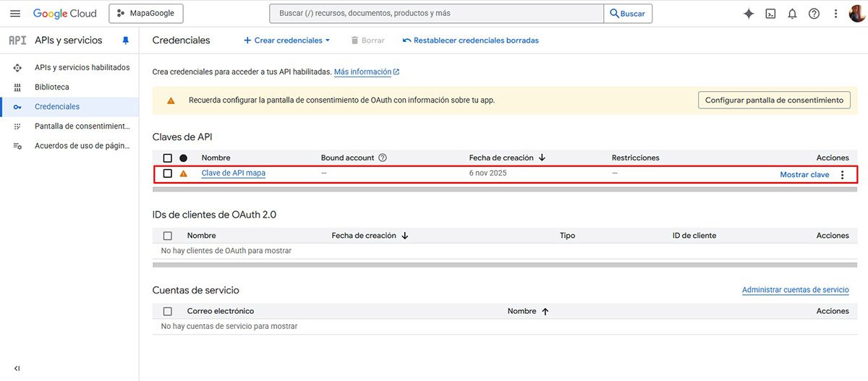The height and width of the screenshot is (381, 868).
Task: Click Mostrar clave for the API key
Action: pyautogui.click(x=804, y=174)
